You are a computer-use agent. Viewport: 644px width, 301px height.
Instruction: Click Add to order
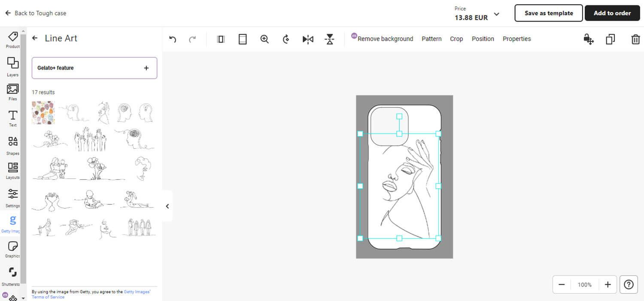[612, 13]
